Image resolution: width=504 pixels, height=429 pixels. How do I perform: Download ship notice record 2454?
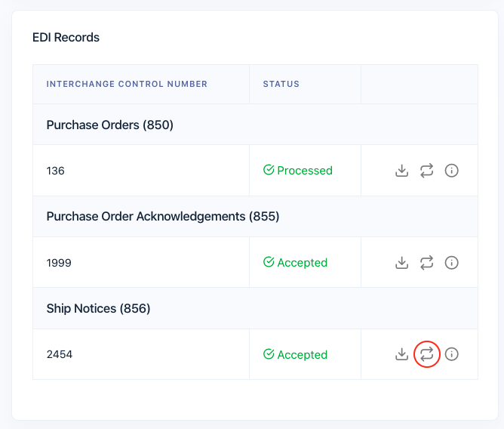point(402,353)
